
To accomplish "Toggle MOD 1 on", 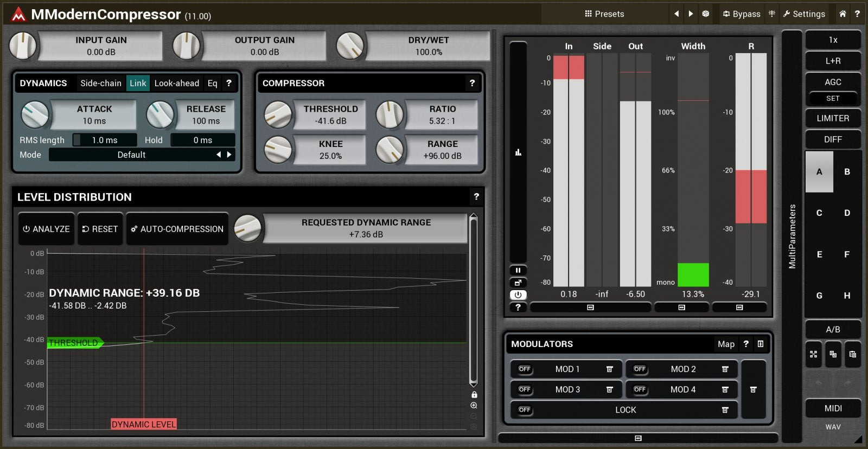I will pyautogui.click(x=525, y=369).
